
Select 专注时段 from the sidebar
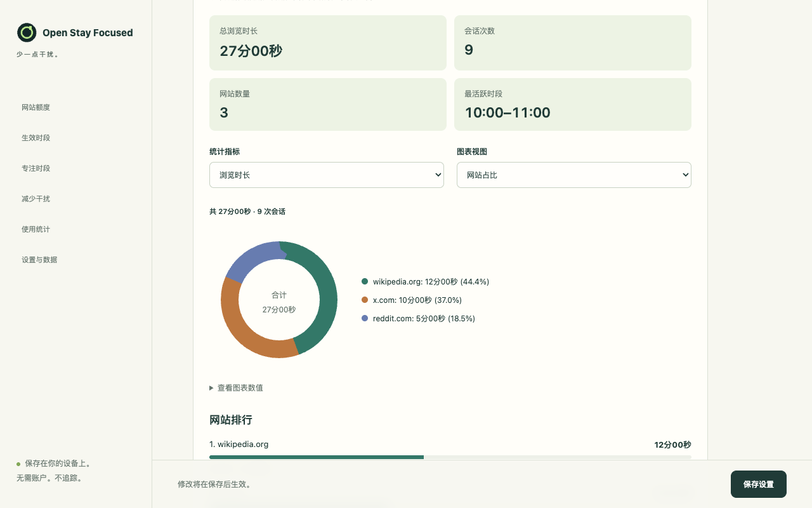(x=36, y=168)
